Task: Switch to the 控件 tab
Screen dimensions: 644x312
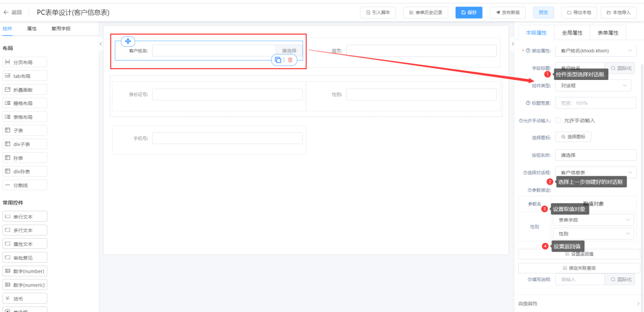Action: (x=8, y=29)
